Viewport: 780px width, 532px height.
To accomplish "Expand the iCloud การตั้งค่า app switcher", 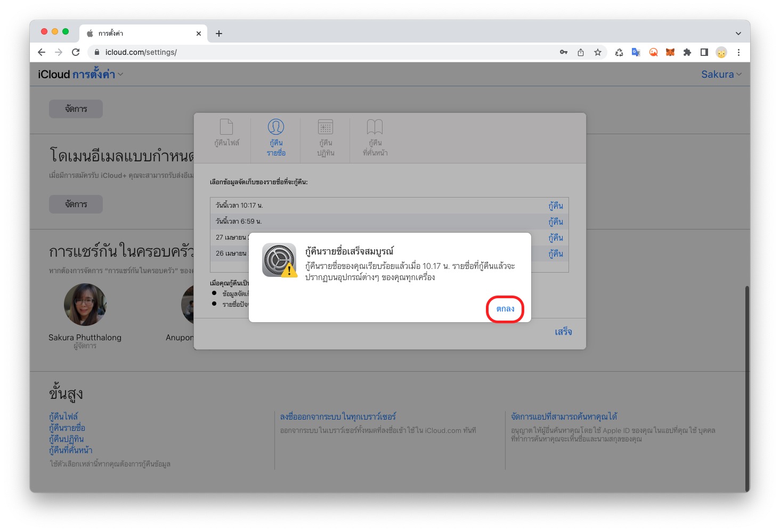I will pyautogui.click(x=97, y=75).
